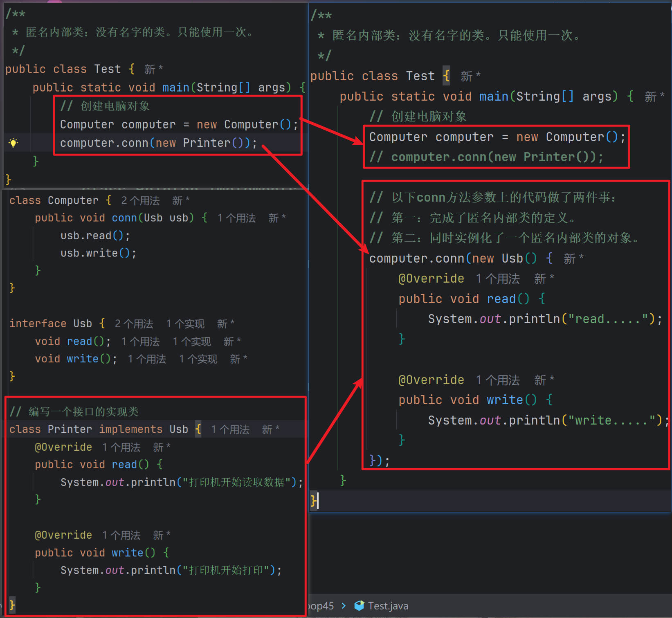Click the "read....." string literal in println
672x618 pixels.
tap(608, 319)
